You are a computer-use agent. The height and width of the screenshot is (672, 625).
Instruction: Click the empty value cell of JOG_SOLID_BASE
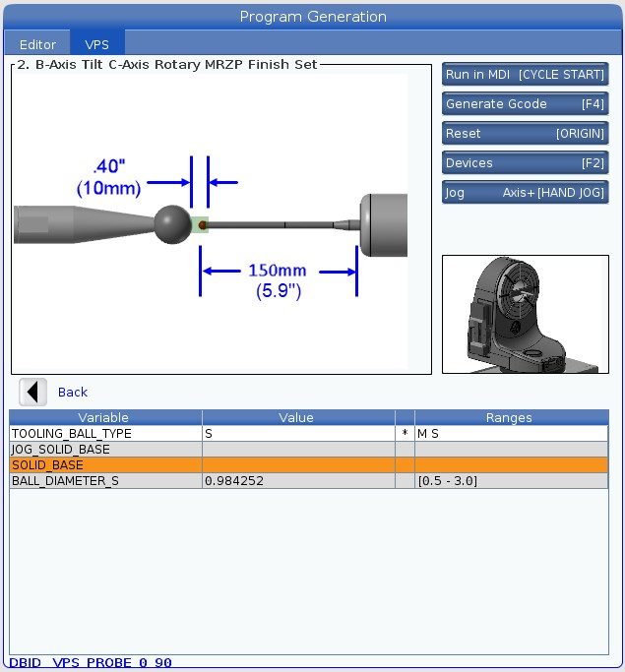click(298, 449)
